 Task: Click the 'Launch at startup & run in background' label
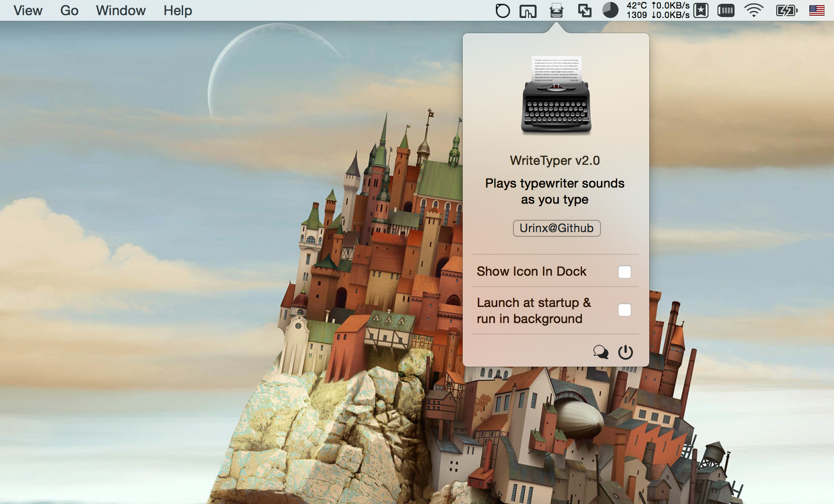[534, 311]
